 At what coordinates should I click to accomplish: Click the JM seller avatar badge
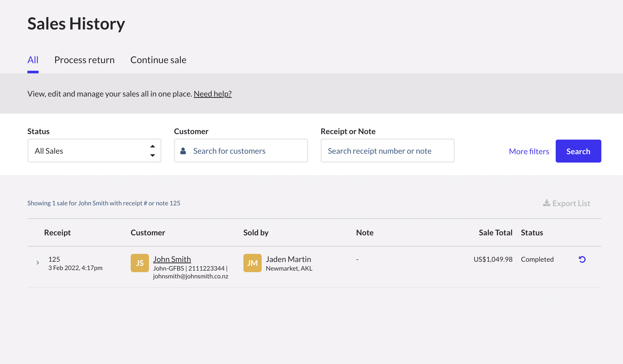252,263
